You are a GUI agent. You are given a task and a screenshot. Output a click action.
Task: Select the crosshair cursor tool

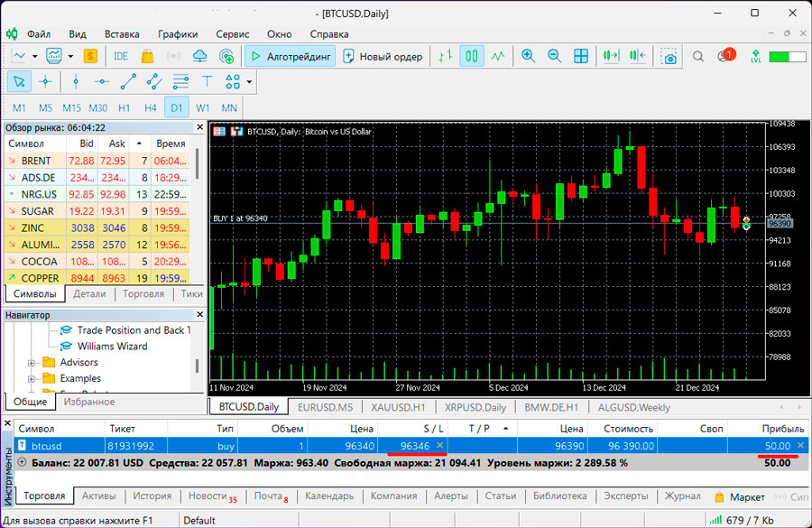pos(46,82)
